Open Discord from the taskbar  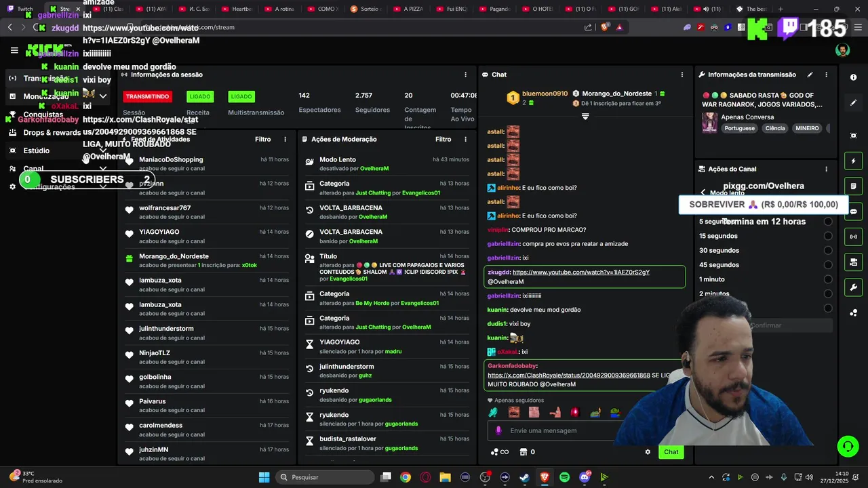585,477
